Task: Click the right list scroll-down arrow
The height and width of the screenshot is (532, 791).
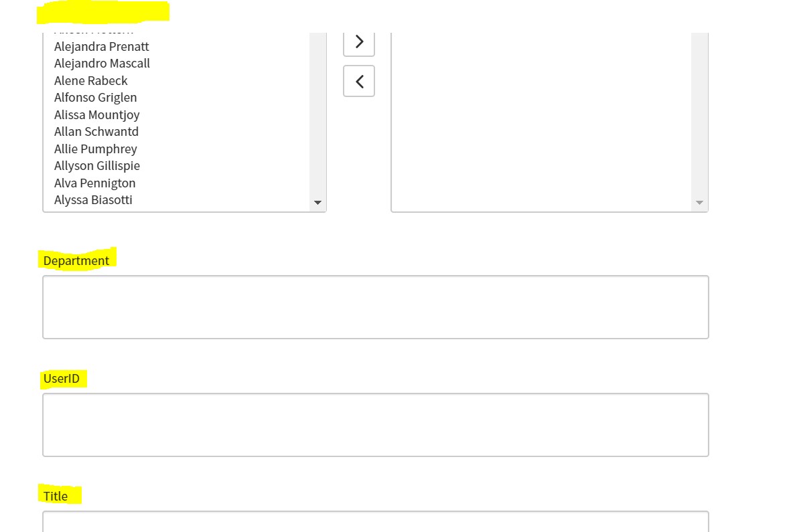Action: coord(699,203)
